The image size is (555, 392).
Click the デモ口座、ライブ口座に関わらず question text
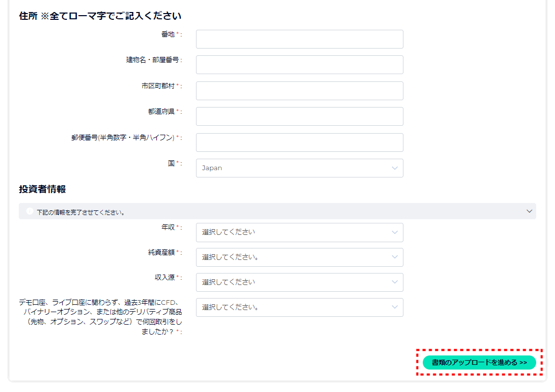[100, 317]
